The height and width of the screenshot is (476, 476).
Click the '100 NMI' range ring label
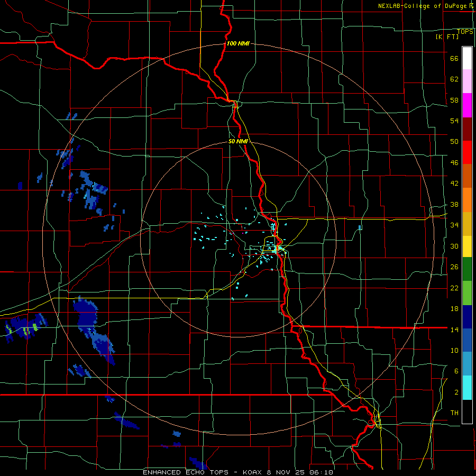[238, 43]
